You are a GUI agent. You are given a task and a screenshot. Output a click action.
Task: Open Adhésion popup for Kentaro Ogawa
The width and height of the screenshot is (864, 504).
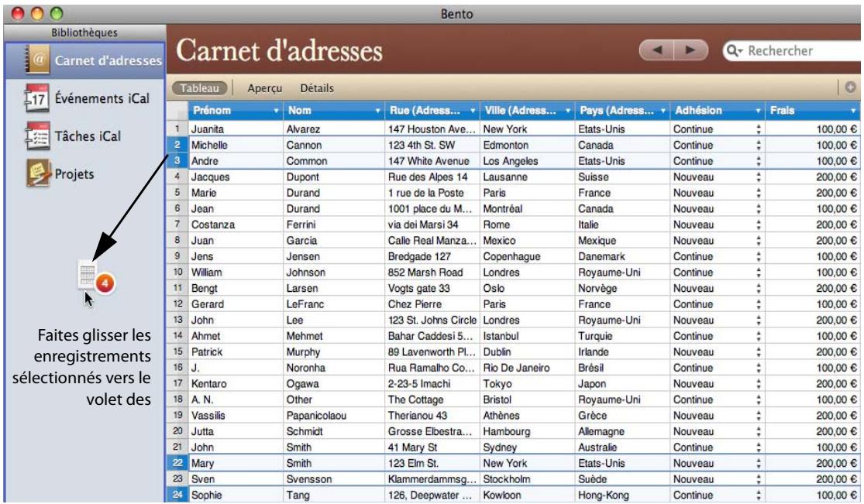[x=758, y=384]
